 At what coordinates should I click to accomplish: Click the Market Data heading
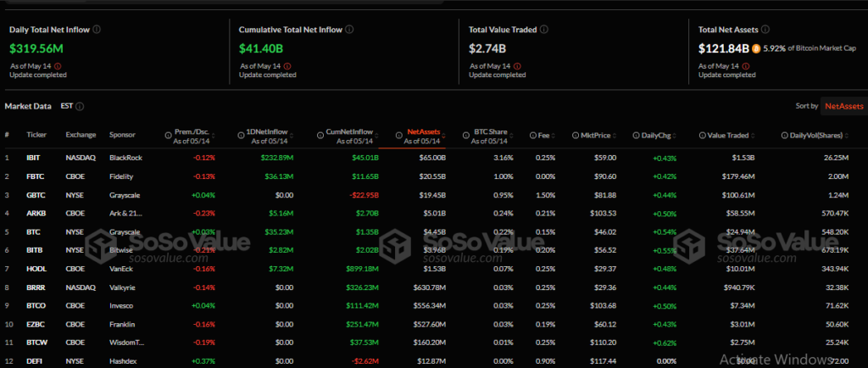click(28, 106)
